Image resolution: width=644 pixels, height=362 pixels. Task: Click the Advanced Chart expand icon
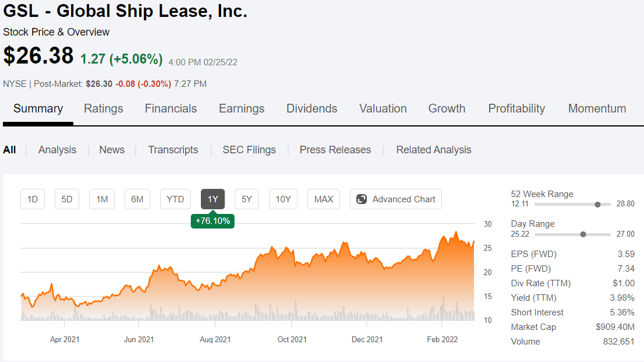pyautogui.click(x=361, y=199)
